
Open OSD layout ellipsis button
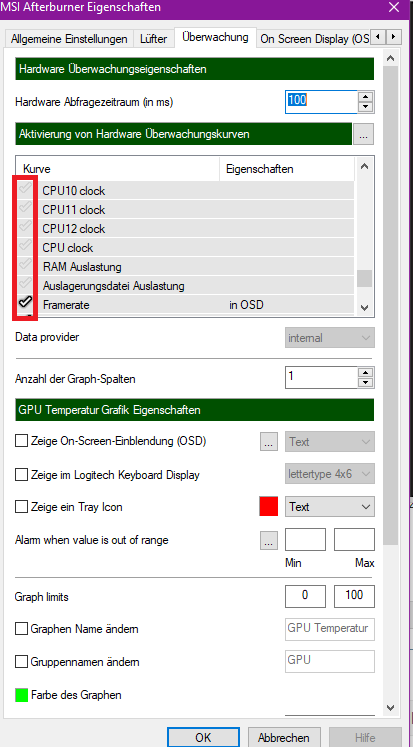coord(269,442)
